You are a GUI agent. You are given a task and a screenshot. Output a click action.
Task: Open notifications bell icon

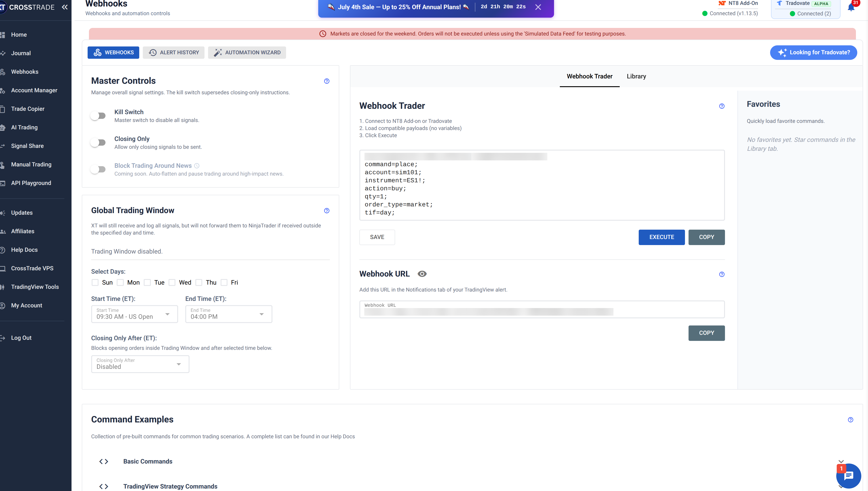tap(851, 7)
